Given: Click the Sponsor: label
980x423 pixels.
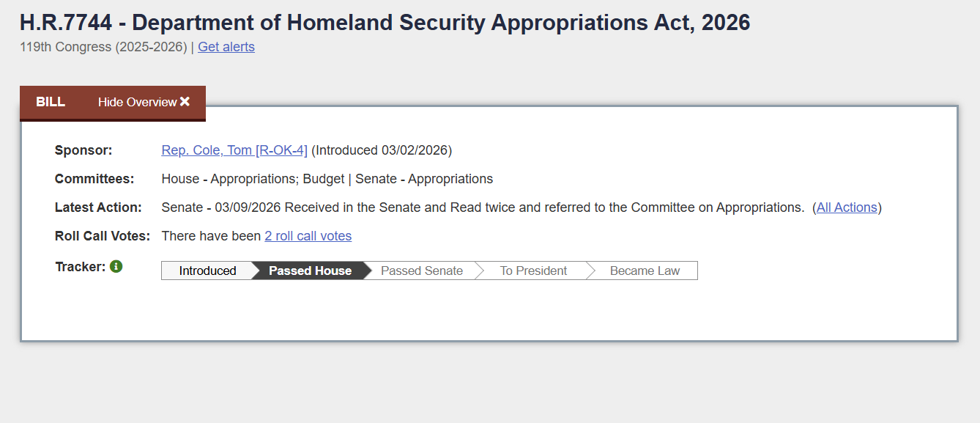Looking at the screenshot, I should point(83,150).
